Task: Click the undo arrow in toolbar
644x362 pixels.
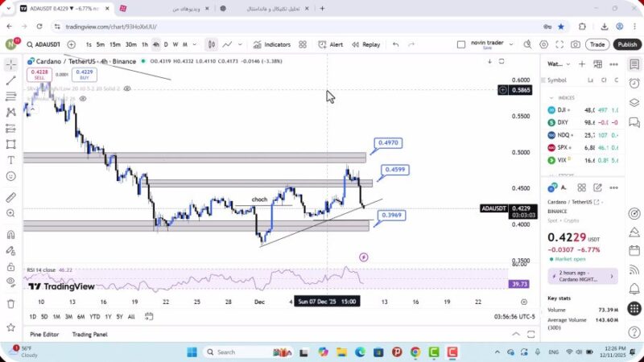Action: pos(395,45)
